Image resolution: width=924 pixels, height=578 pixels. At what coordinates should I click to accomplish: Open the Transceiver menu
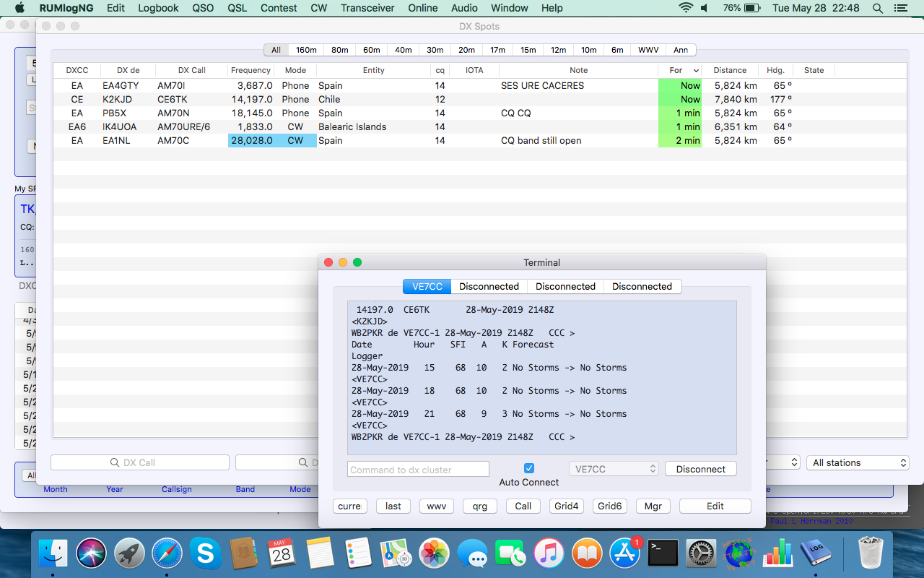(367, 8)
